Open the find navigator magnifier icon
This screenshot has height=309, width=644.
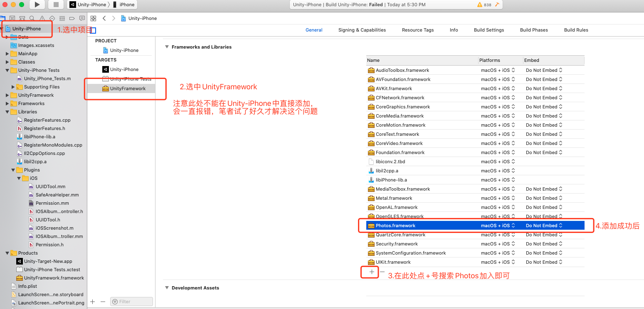coord(32,18)
